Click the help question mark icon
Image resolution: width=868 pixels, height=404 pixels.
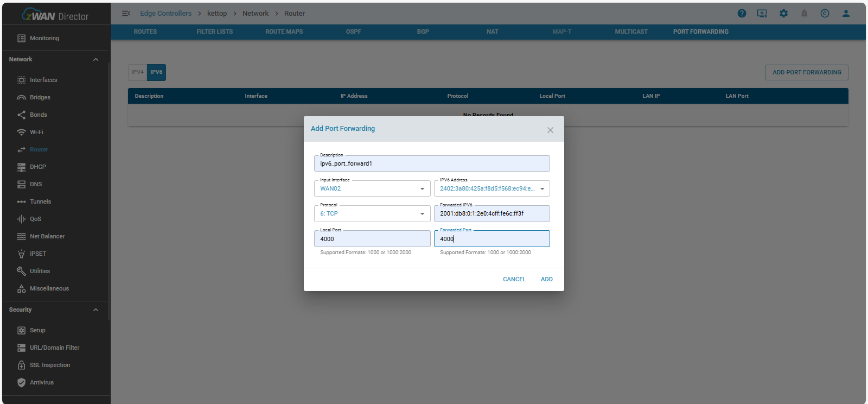click(742, 14)
